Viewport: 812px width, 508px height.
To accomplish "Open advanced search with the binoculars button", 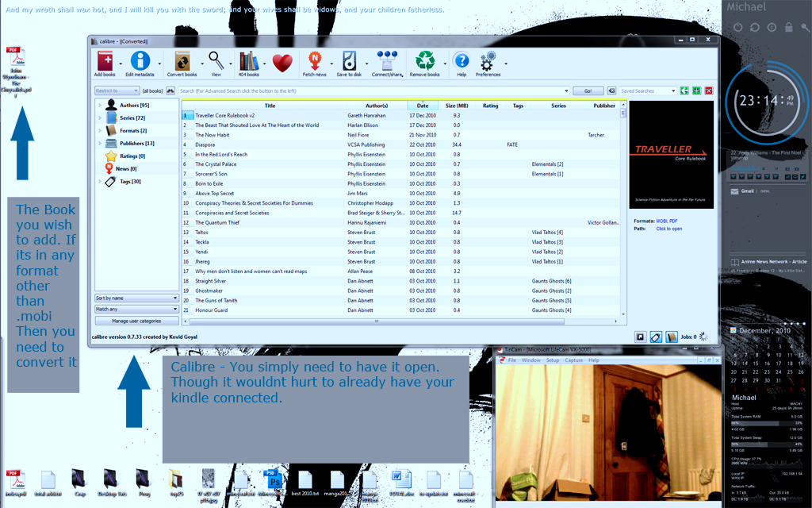I will point(170,90).
